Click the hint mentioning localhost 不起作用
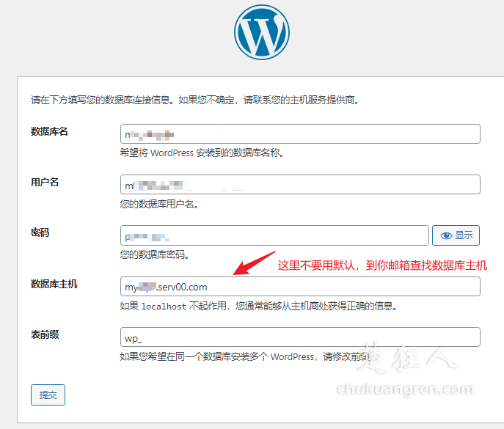Screen dimensions: 504x429 click(x=259, y=306)
